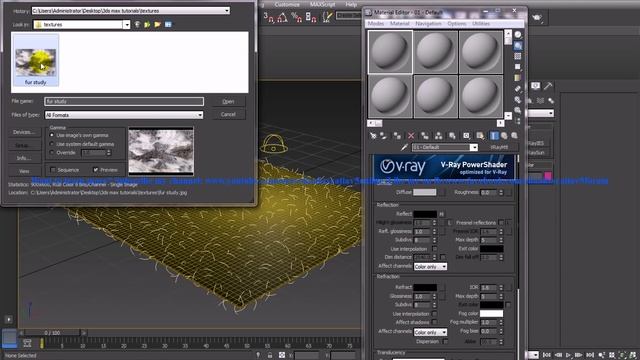Click the Material ID Channel icon
The width and height of the screenshot is (640, 360).
pos(466,136)
